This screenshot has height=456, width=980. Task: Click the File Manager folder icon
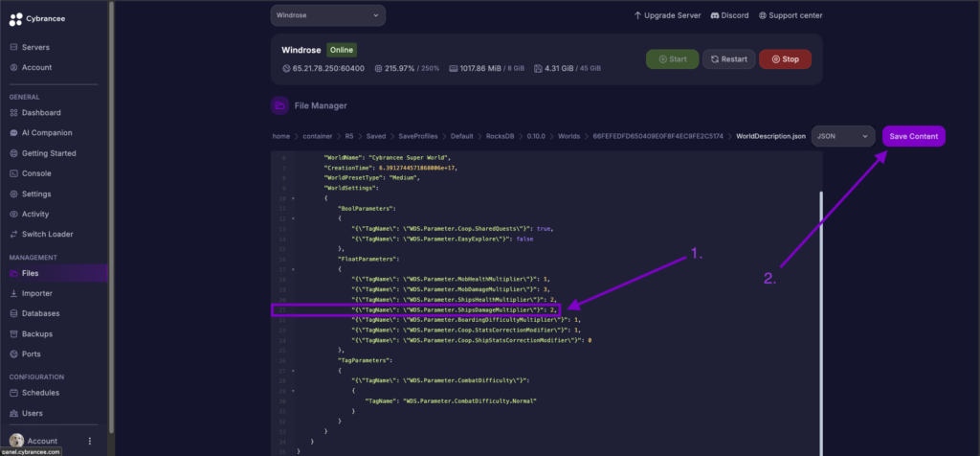pyautogui.click(x=279, y=105)
